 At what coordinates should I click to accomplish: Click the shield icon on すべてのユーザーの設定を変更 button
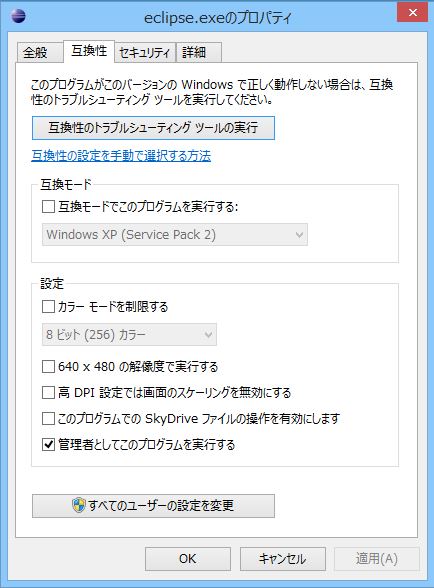pyautogui.click(x=79, y=505)
